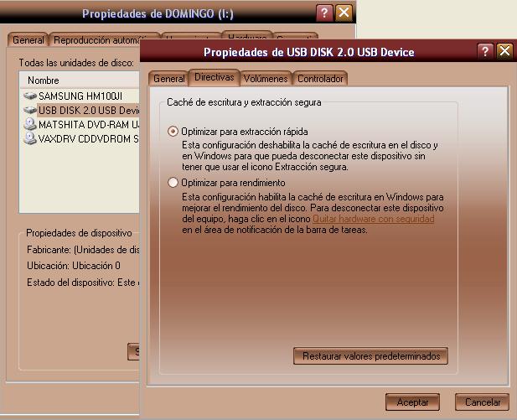The height and width of the screenshot is (420, 517).
Task: Click the SAMSUNG HM100JI hard drive icon
Action: 30,96
